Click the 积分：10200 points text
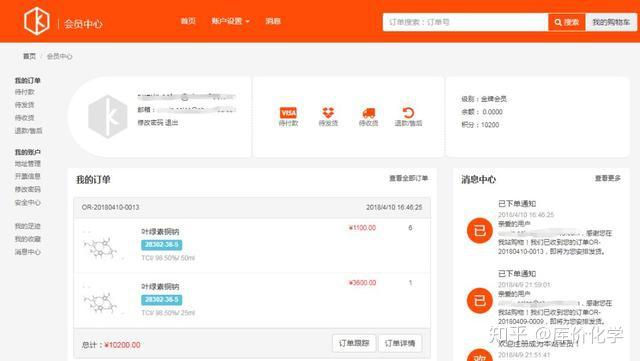The height and width of the screenshot is (361, 640). [480, 125]
